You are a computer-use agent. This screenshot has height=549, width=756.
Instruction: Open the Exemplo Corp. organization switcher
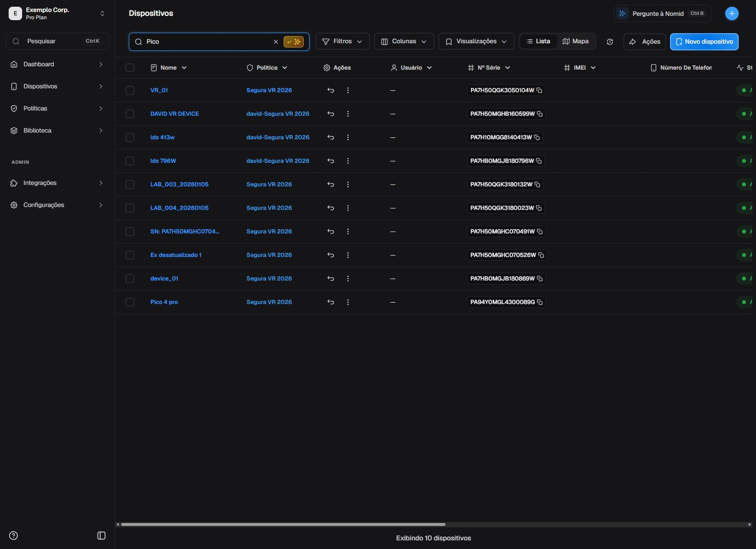coord(57,13)
